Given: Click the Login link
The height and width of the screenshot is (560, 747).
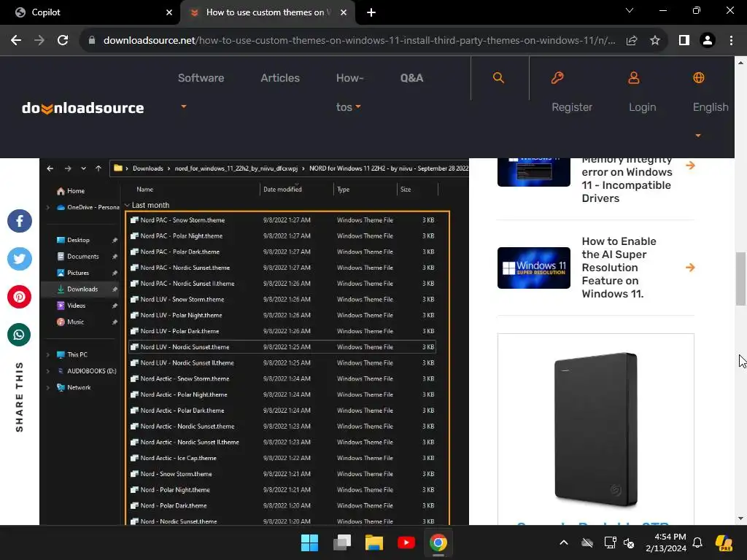Looking at the screenshot, I should [x=642, y=107].
